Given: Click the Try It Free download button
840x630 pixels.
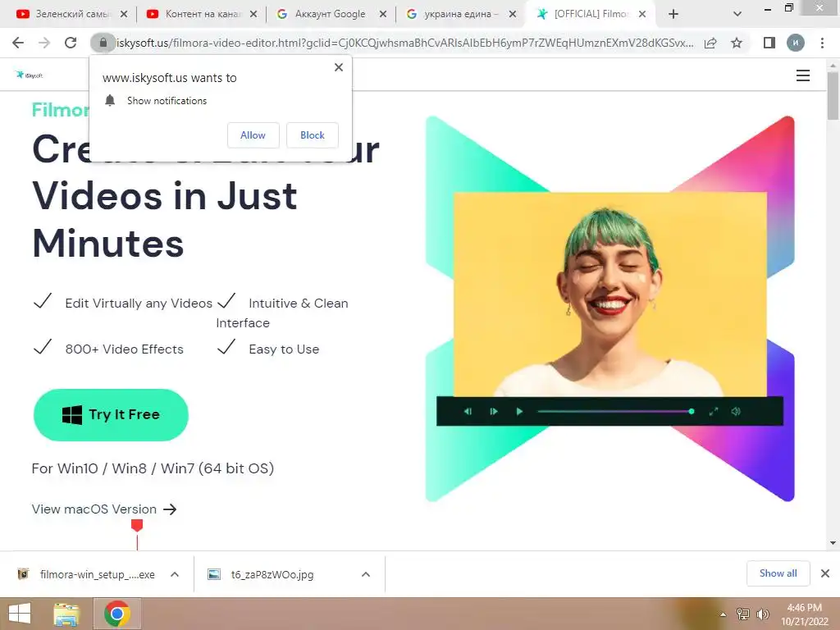Looking at the screenshot, I should [x=111, y=415].
